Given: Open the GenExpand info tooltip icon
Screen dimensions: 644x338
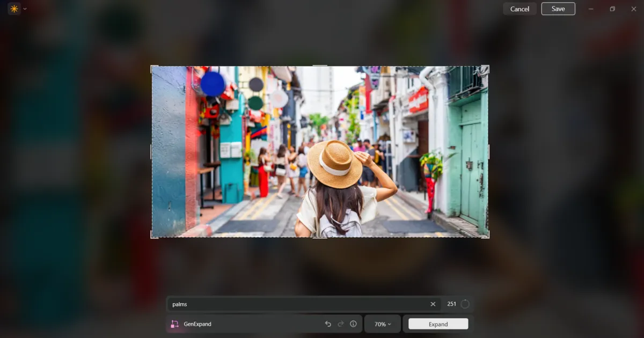Looking at the screenshot, I should click(x=353, y=324).
